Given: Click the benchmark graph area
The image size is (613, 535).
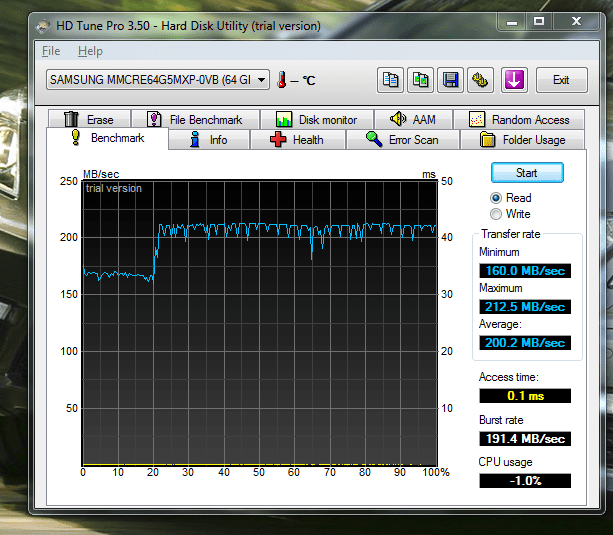Looking at the screenshot, I should [260, 323].
